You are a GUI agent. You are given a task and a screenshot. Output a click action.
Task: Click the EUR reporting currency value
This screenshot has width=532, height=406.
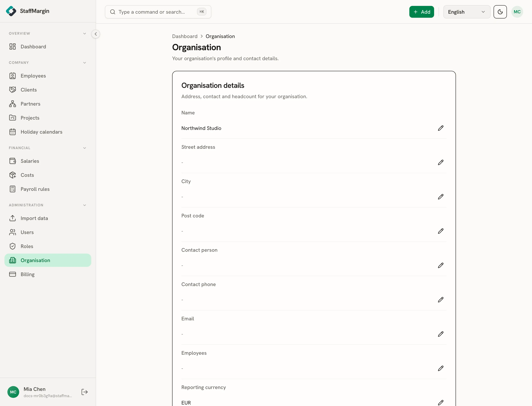click(186, 403)
